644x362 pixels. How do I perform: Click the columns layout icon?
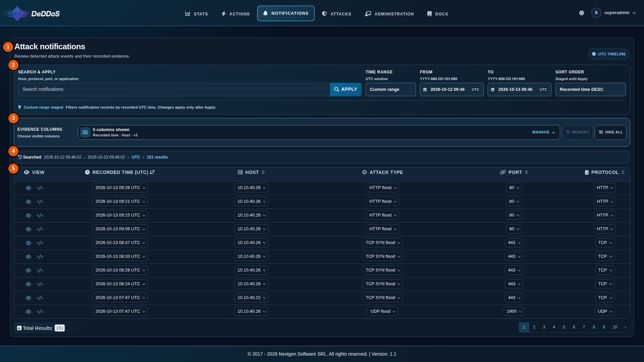[x=85, y=132]
